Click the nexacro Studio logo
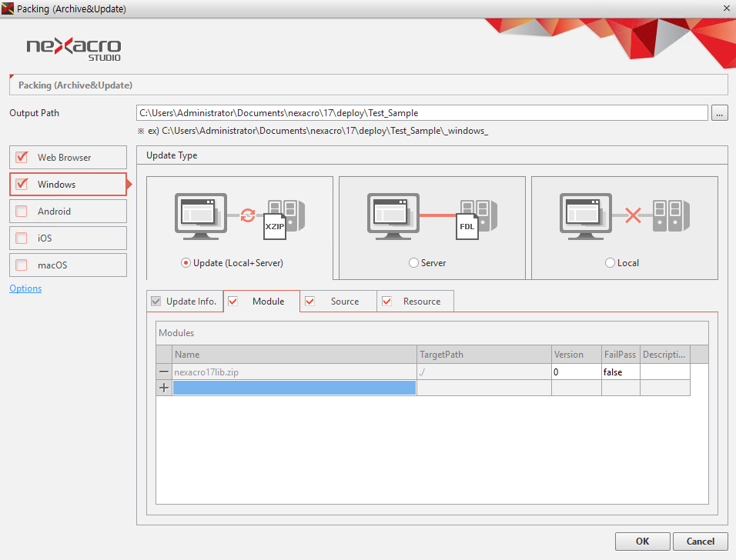The image size is (736, 560). click(74, 48)
